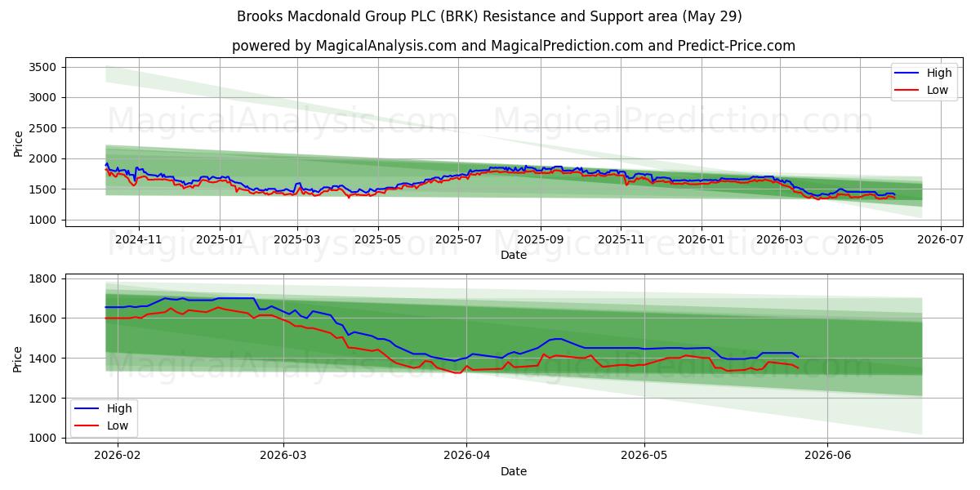Click the 2026-03 tick label in top chart

pyautogui.click(x=780, y=239)
